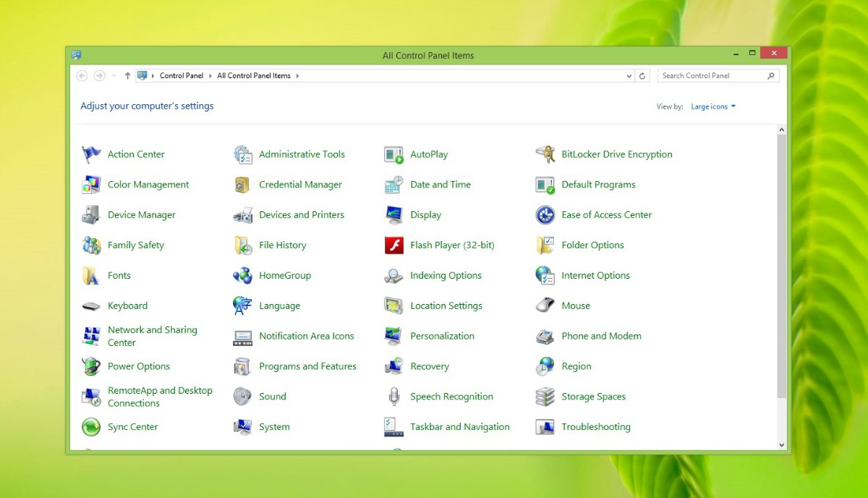
Task: Click the Mouse icon
Action: 545,305
